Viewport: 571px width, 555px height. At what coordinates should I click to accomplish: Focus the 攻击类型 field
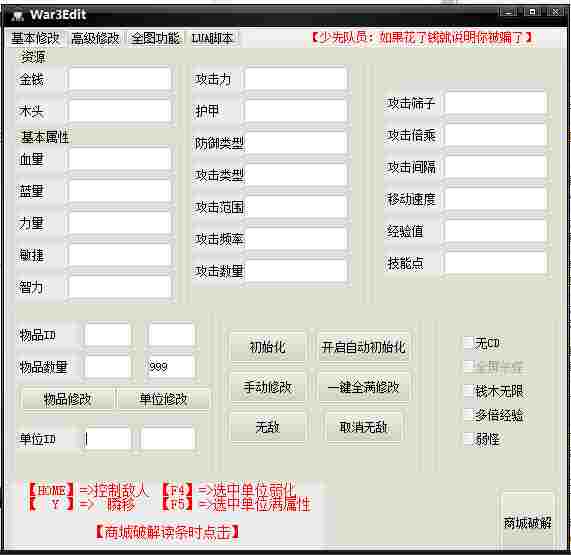click(296, 175)
